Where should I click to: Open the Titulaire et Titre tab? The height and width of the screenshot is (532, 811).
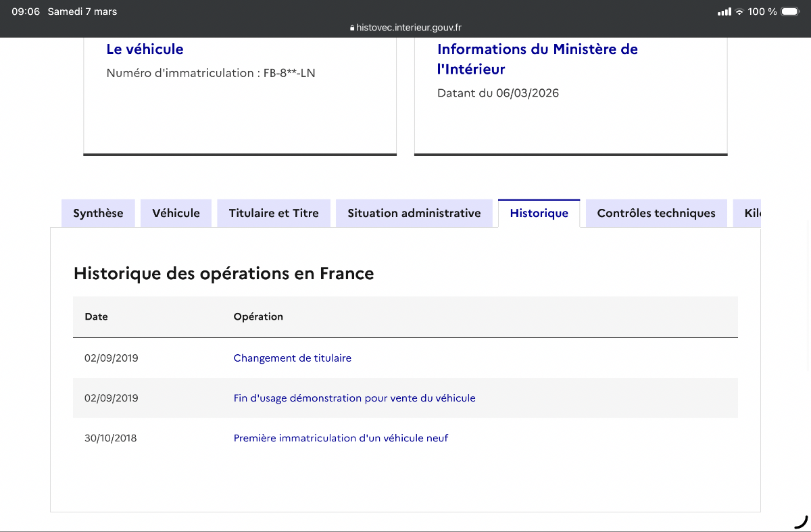coord(274,214)
